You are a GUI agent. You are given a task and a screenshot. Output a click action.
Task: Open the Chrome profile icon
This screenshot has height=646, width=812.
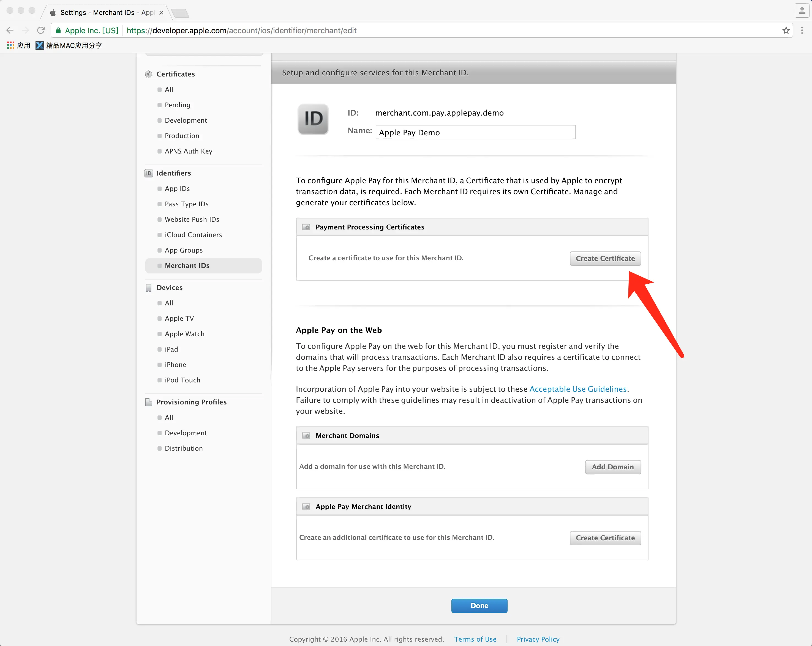[x=802, y=10]
